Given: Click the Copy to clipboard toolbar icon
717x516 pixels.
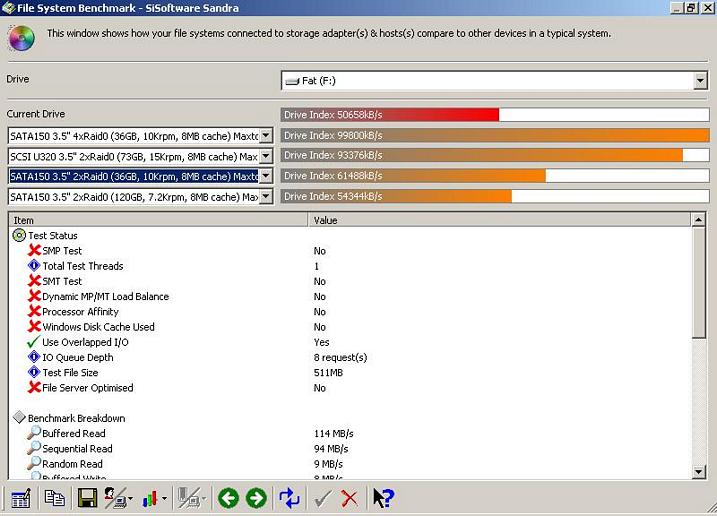Looking at the screenshot, I should (54, 498).
